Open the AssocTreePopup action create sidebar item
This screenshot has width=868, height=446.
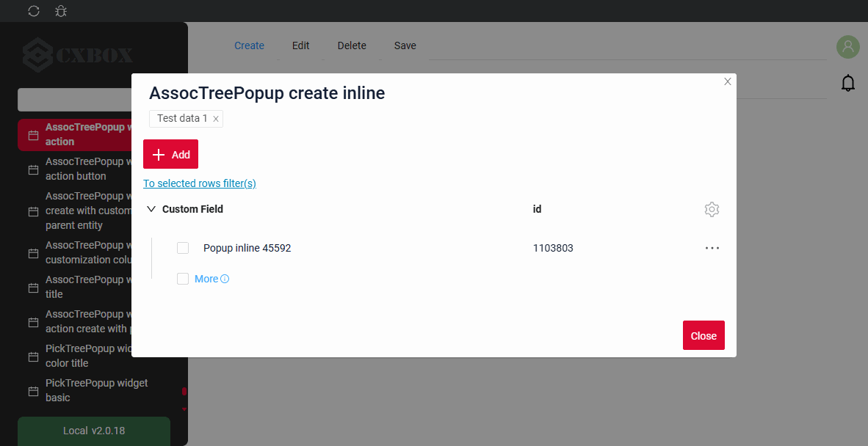coord(75,321)
